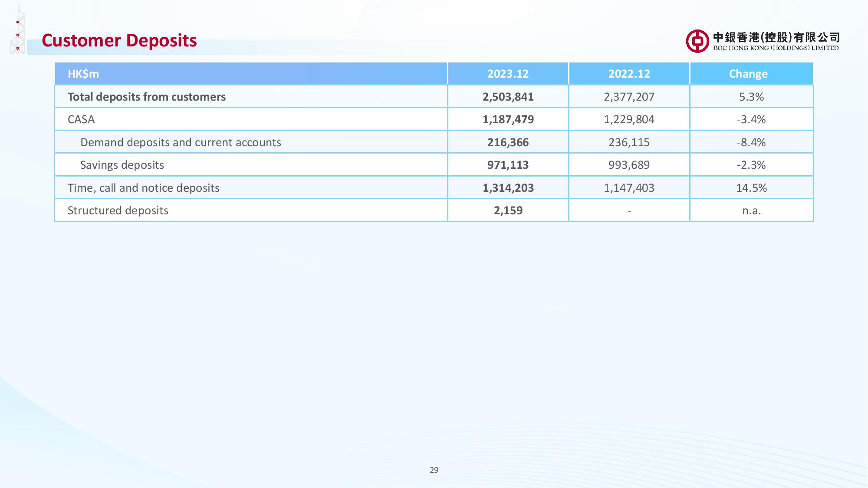The height and width of the screenshot is (488, 868).
Task: Select the value 1,229,804
Action: (x=629, y=119)
